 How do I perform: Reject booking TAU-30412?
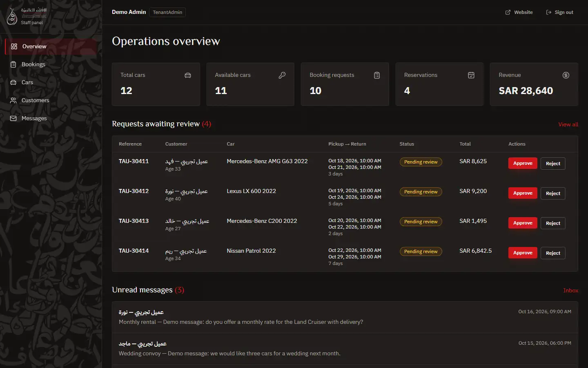tap(553, 193)
